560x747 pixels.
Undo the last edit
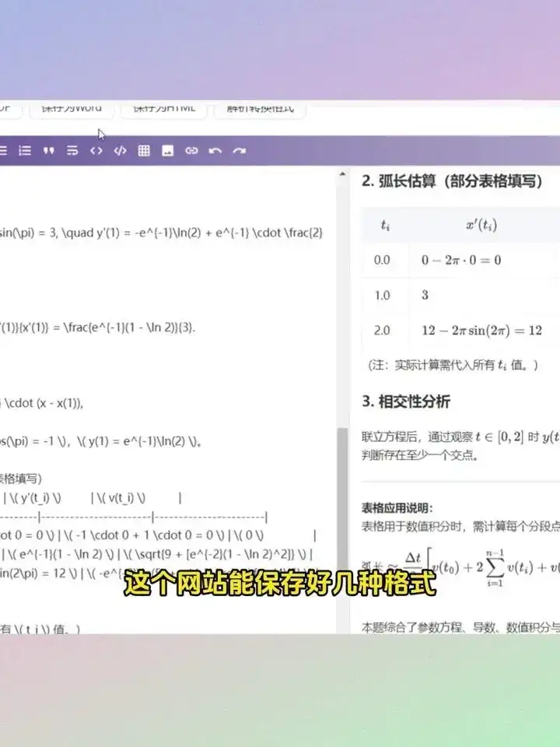tap(215, 151)
